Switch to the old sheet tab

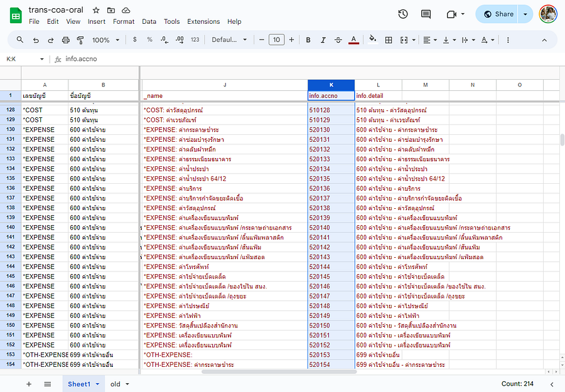116,384
